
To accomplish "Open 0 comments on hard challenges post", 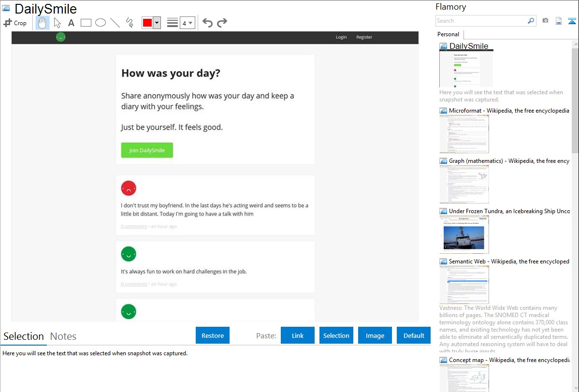I will pos(134,284).
